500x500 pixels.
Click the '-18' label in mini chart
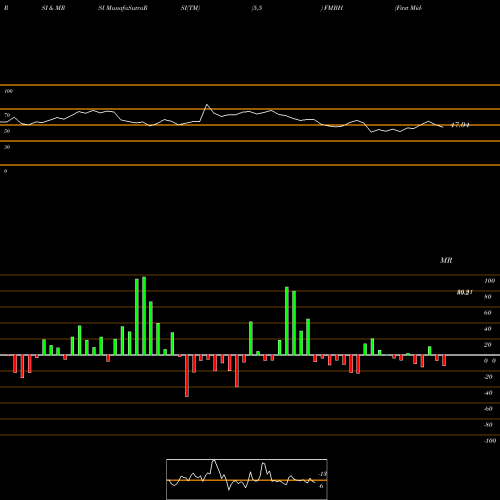[x=323, y=474]
